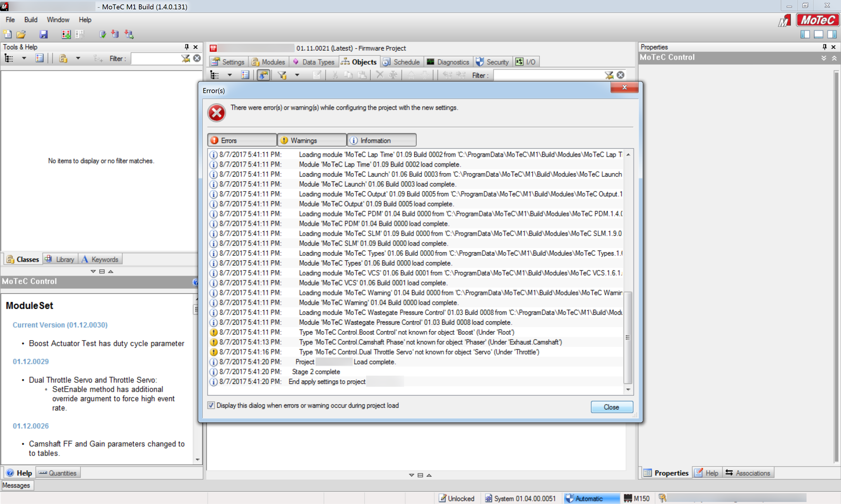Pin the Properties panel
Image resolution: width=841 pixels, height=504 pixels.
click(x=824, y=47)
